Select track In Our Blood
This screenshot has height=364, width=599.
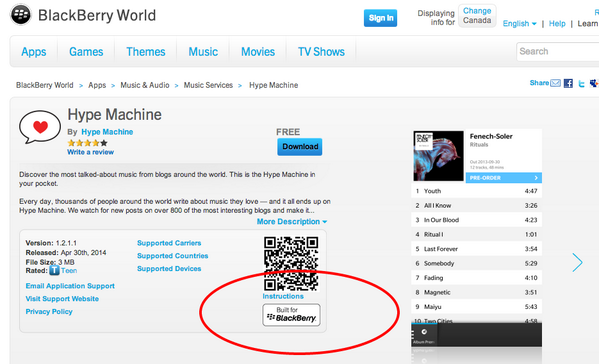476,220
